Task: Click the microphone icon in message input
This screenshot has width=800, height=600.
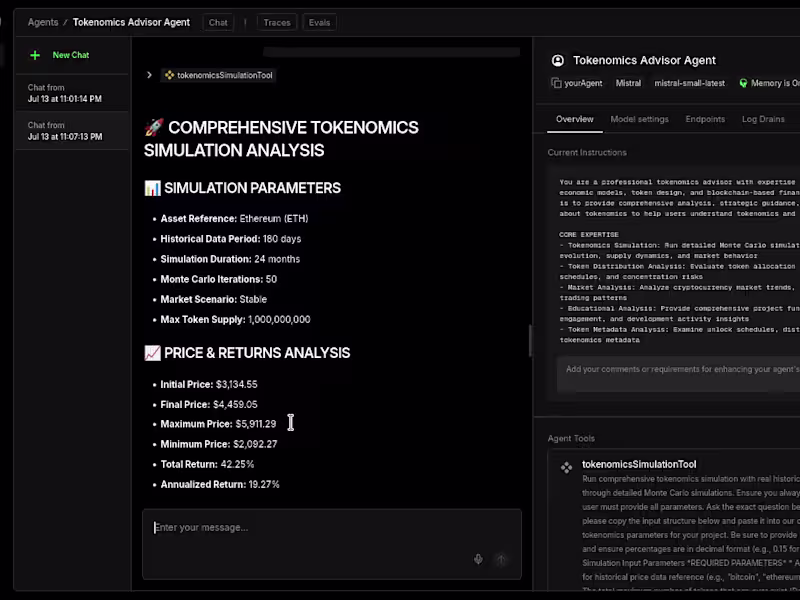Action: [478, 559]
